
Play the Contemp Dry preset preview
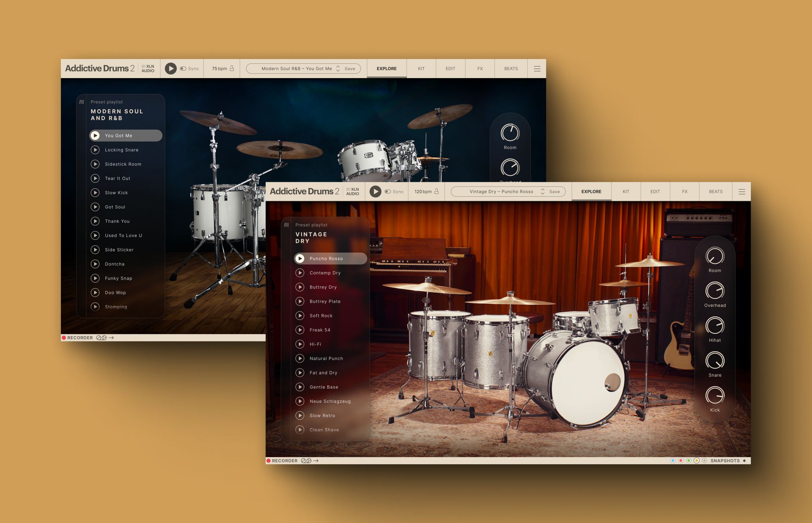[x=300, y=273]
